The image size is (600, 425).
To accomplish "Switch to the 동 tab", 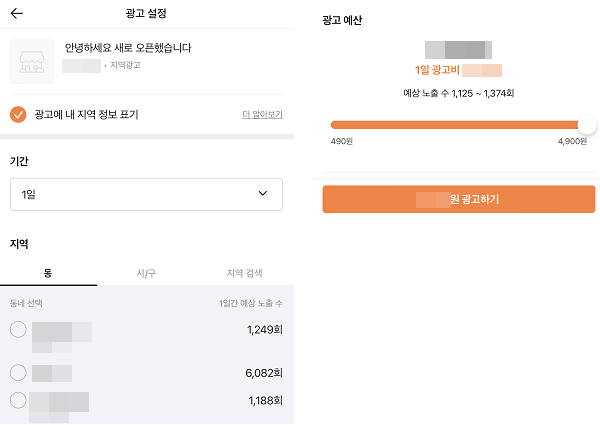I will (x=48, y=273).
